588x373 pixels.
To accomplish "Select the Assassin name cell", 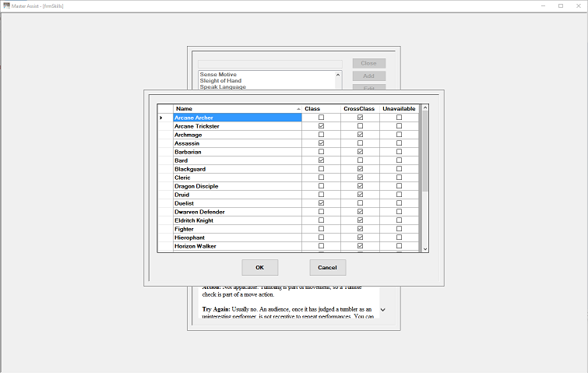I will tap(238, 143).
